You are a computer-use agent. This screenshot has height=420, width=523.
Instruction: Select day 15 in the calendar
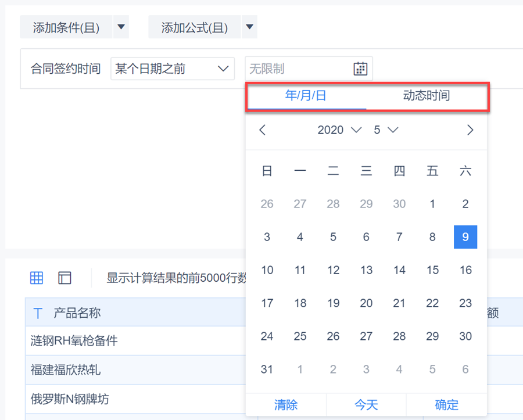pyautogui.click(x=432, y=270)
